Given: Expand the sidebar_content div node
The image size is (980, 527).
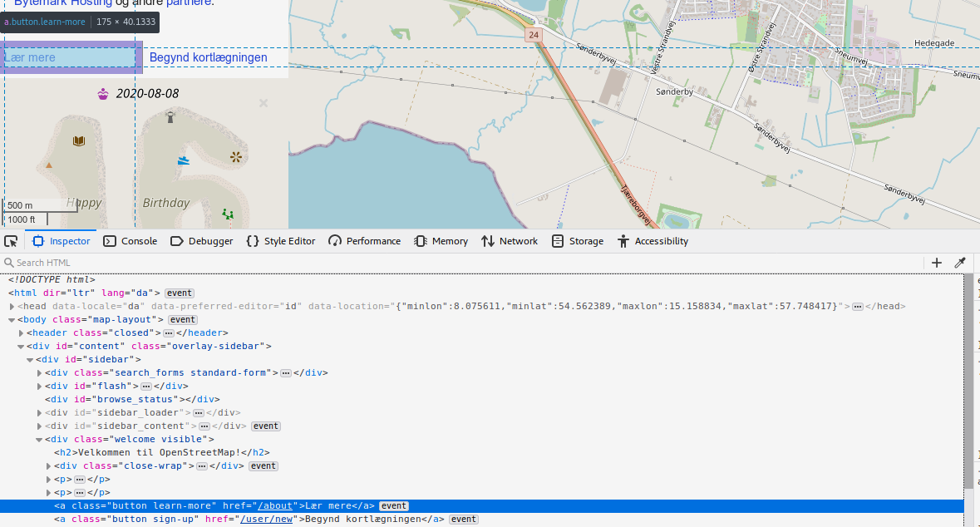Looking at the screenshot, I should pos(39,426).
